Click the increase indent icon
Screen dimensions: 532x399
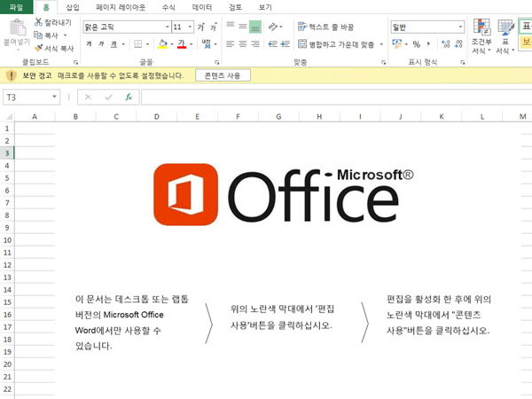pos(286,44)
